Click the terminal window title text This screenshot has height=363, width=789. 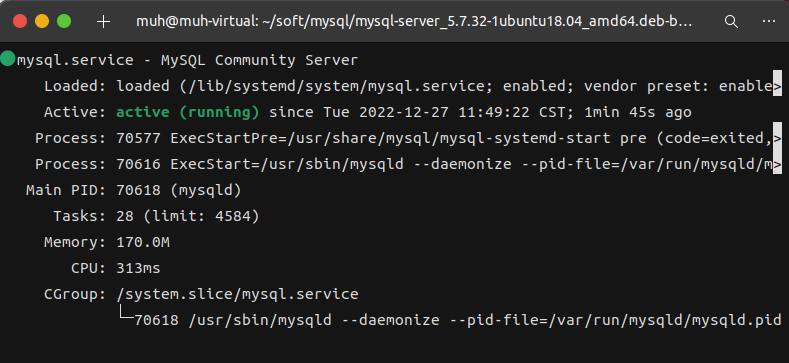point(414,22)
